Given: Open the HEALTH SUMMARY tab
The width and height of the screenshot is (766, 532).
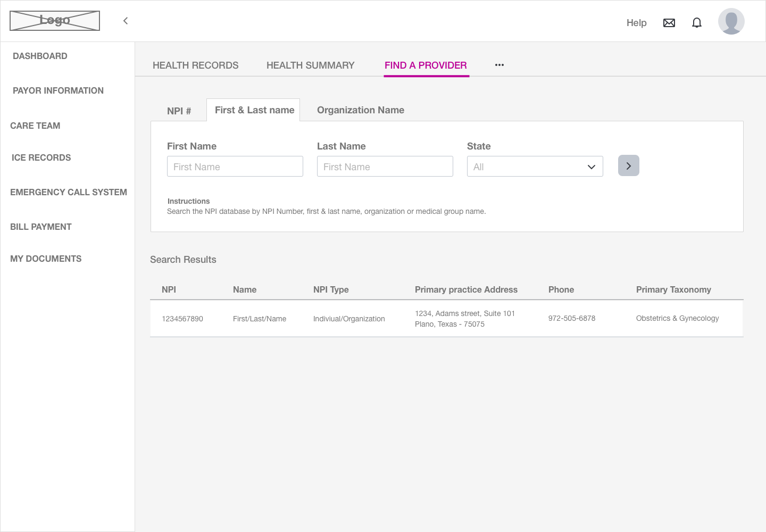Looking at the screenshot, I should (x=310, y=65).
